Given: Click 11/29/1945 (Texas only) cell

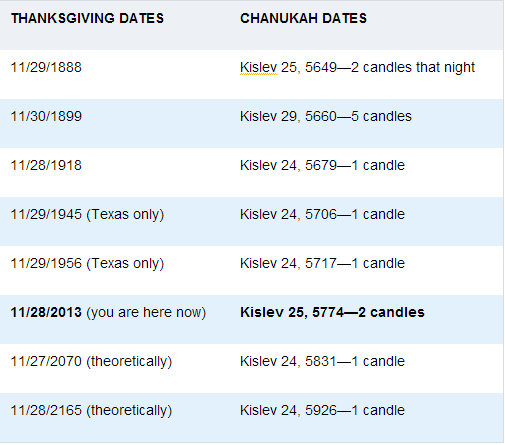Looking at the screenshot, I should point(87,214).
